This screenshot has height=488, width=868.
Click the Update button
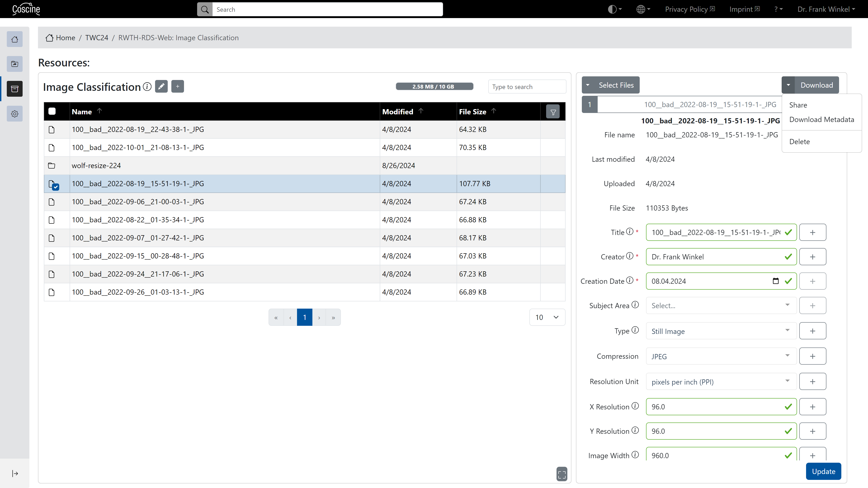823,471
